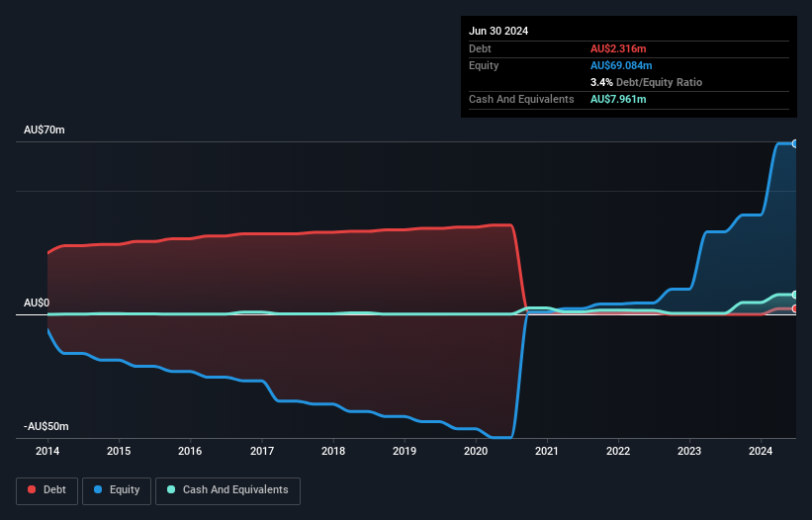Screen dimensions: 812x520
Task: Click the Jun 30 2024 tooltip date
Action: (498, 31)
